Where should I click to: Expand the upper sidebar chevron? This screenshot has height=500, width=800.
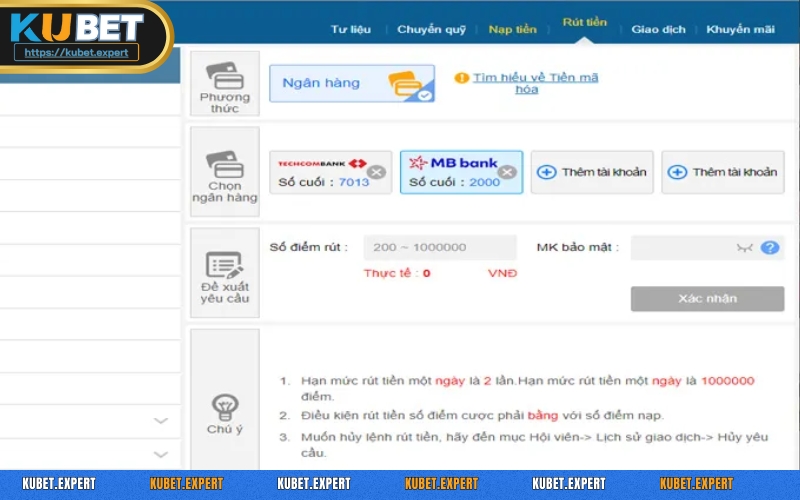click(161, 421)
